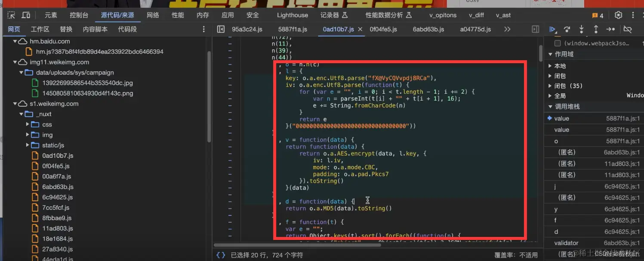Screen dimensions: 644x261
Task: Step into next function call
Action: (581, 29)
